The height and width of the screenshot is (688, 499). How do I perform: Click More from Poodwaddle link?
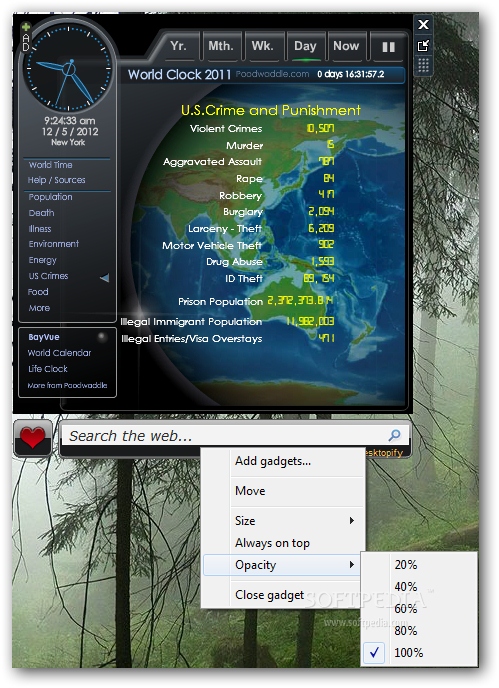point(67,385)
